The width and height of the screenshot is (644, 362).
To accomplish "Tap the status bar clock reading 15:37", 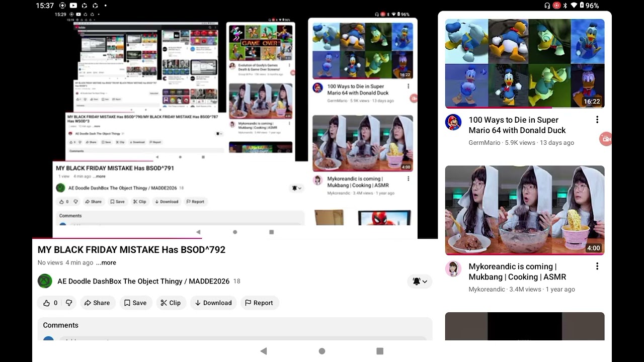I will click(x=45, y=6).
